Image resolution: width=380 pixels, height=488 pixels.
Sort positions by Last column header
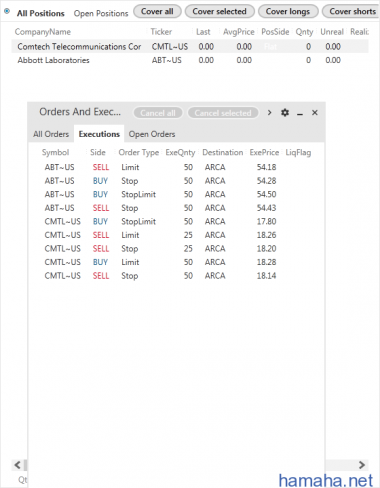pos(203,32)
